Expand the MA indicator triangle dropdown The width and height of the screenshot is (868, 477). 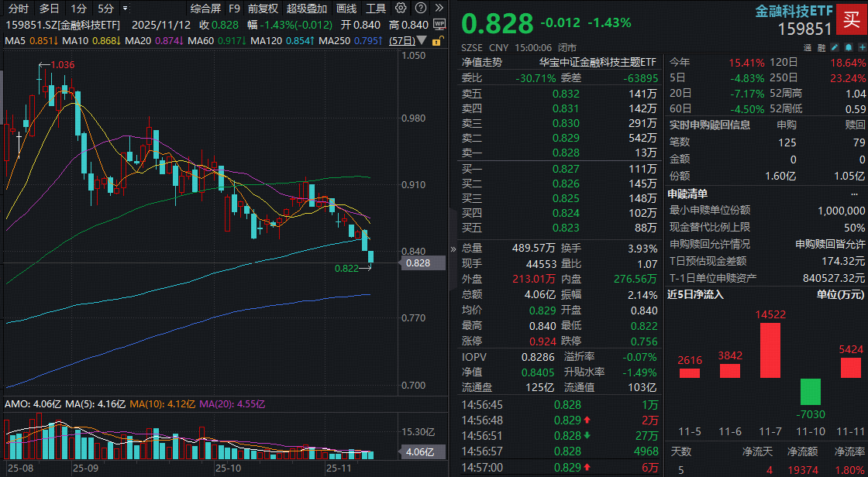[x=421, y=40]
